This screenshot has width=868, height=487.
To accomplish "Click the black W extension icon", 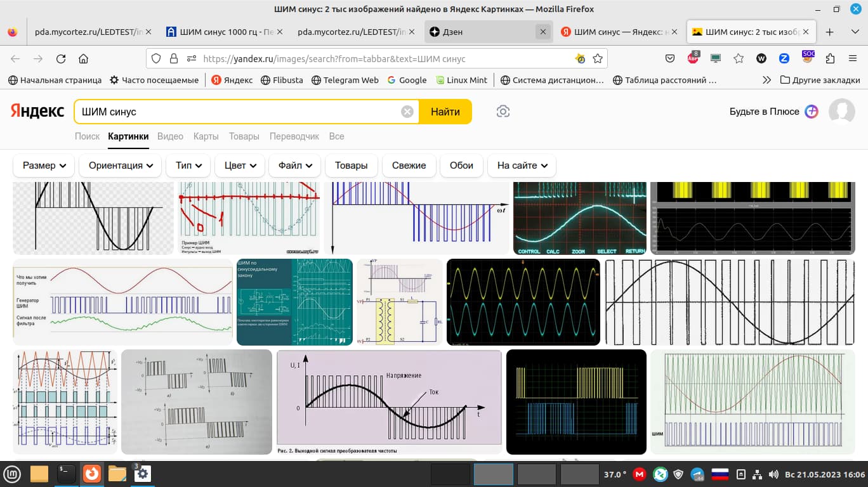I will (x=761, y=58).
